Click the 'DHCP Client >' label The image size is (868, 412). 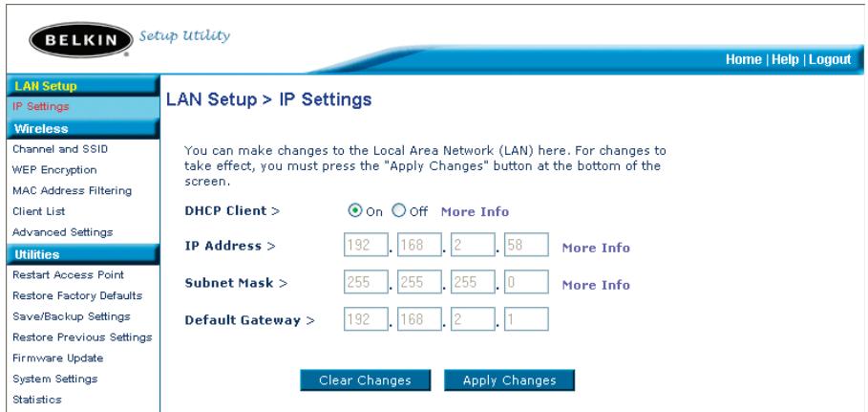232,211
